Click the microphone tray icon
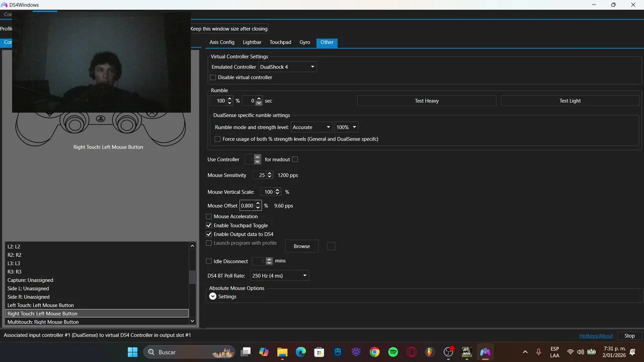Image resolution: width=644 pixels, height=362 pixels. click(538, 352)
